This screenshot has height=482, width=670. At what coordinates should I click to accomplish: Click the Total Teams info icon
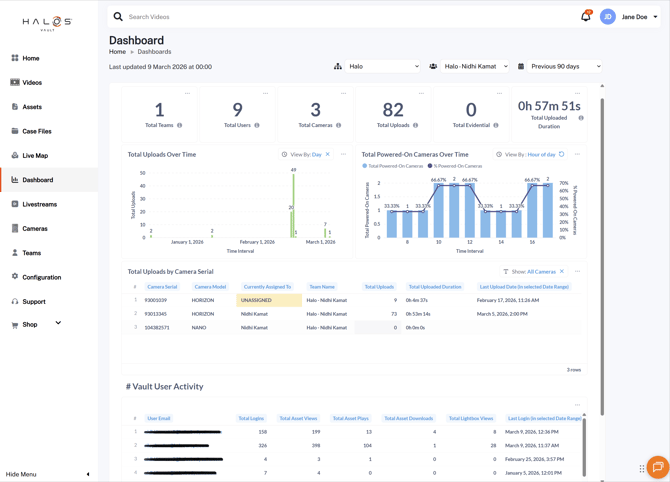tap(180, 126)
